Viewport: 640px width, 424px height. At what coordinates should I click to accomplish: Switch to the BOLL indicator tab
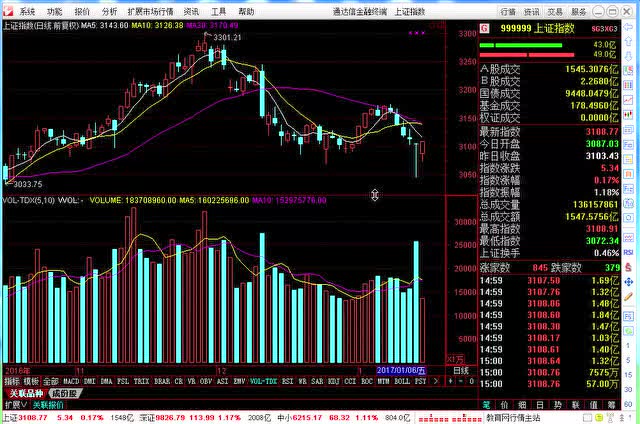(x=402, y=381)
